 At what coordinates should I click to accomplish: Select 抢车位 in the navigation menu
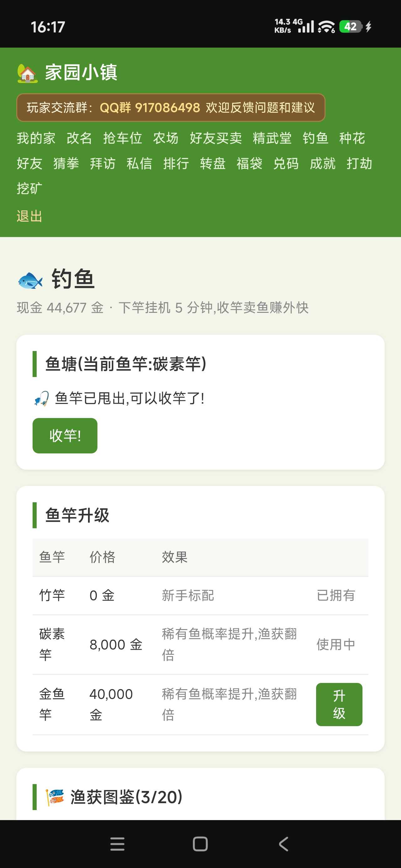click(122, 138)
